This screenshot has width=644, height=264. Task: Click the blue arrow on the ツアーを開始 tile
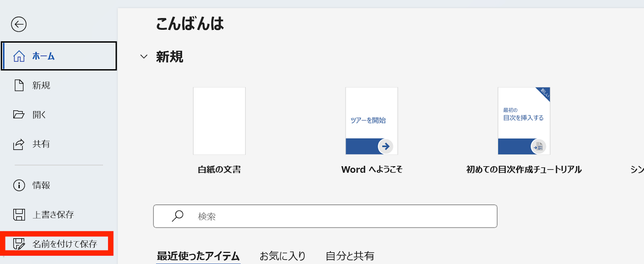(386, 146)
